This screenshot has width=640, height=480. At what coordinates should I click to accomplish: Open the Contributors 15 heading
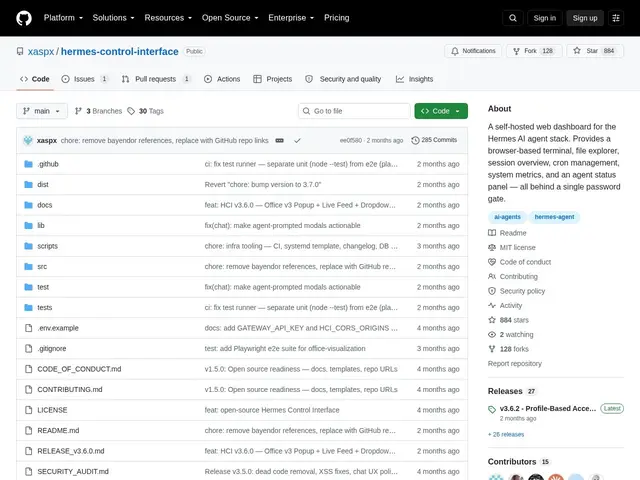tap(518, 462)
